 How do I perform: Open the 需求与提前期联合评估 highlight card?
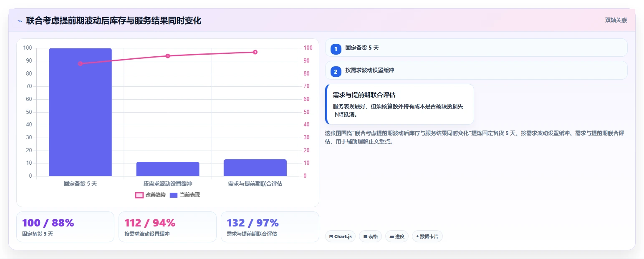pyautogui.click(x=399, y=104)
